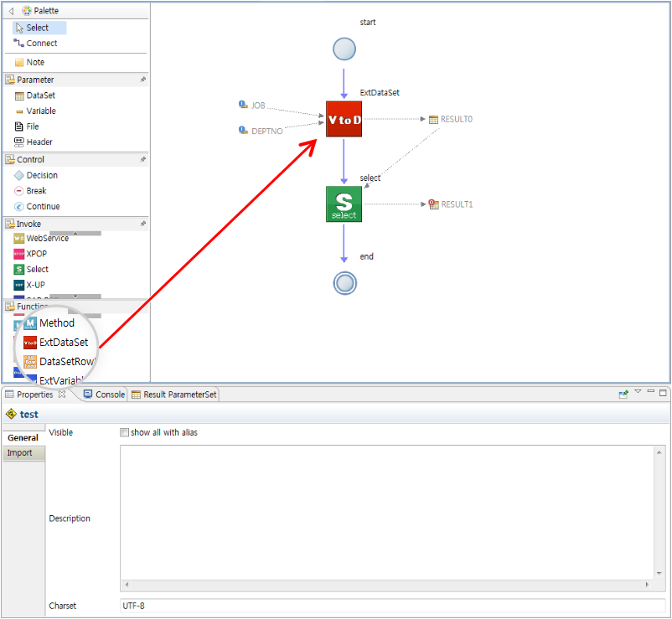Screen dimensions: 672x619
Task: Pick the Variable item in palette
Action: [40, 111]
